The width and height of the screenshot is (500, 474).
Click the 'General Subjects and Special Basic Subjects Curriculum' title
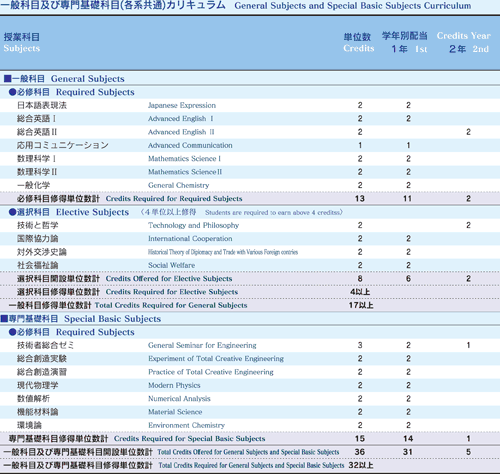[x=353, y=6]
